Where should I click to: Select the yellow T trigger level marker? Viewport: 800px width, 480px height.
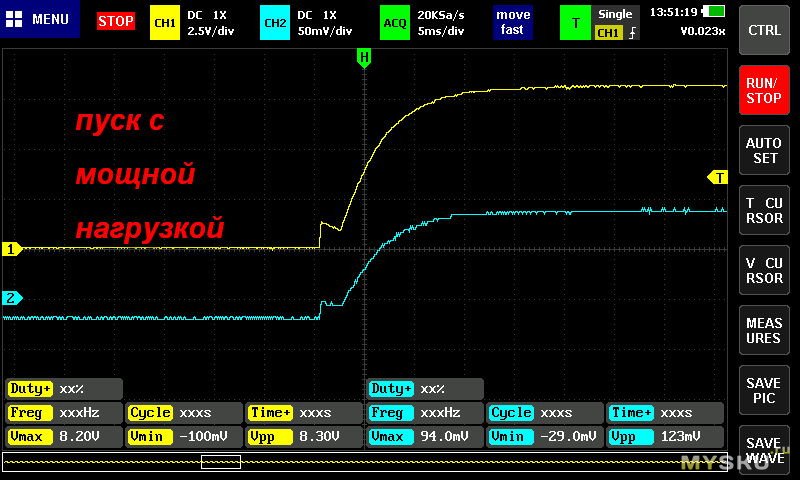coord(717,178)
